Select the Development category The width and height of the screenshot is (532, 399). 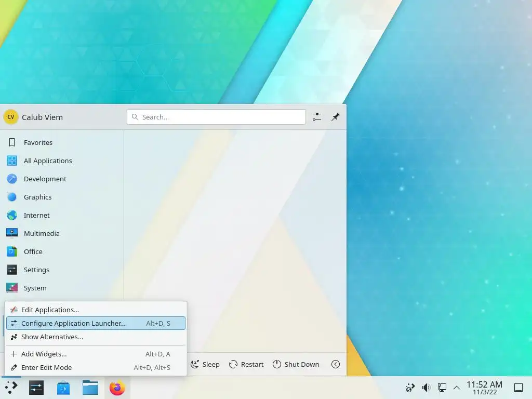pos(62,179)
